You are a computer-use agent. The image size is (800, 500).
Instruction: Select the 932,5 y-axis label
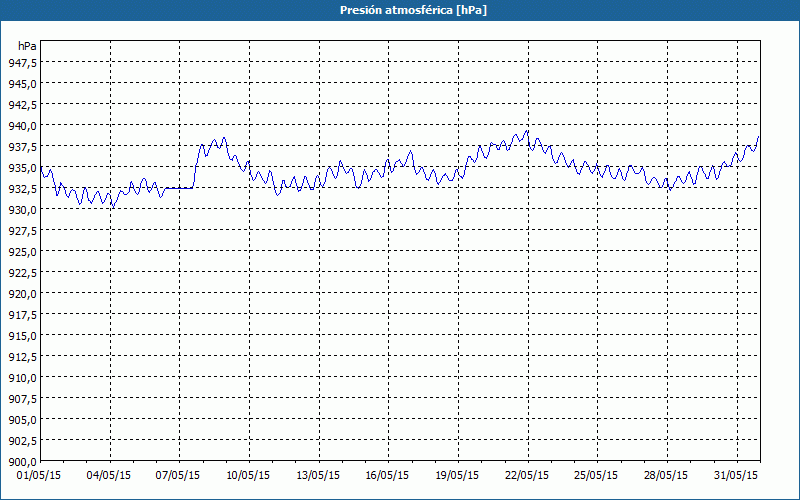[x=22, y=188]
